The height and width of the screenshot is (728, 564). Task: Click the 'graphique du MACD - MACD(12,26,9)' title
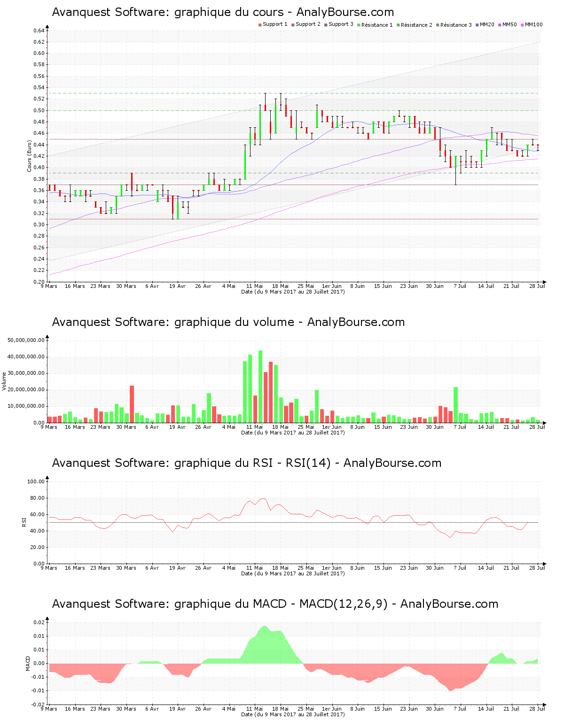coord(275,604)
